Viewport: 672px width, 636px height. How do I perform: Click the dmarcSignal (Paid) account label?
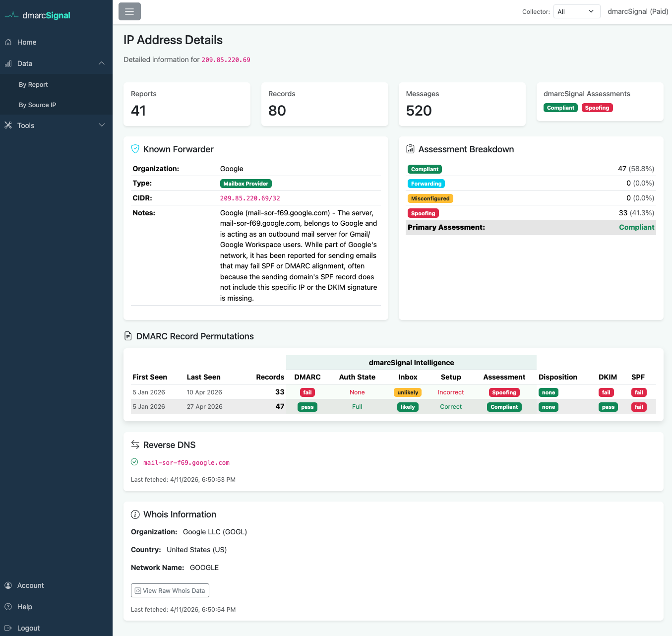[x=638, y=11]
